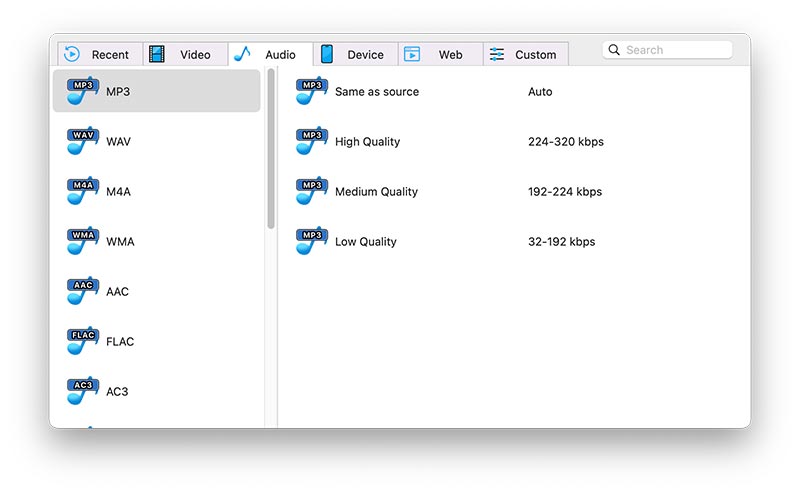The height and width of the screenshot is (493, 800).
Task: Pick the Medium Quality preset label
Action: (377, 192)
